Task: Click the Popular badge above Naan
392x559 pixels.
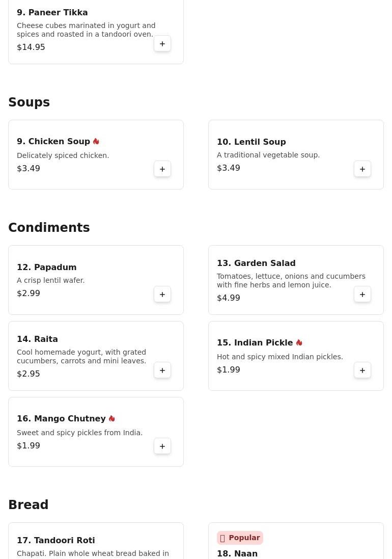Action: pos(240,538)
